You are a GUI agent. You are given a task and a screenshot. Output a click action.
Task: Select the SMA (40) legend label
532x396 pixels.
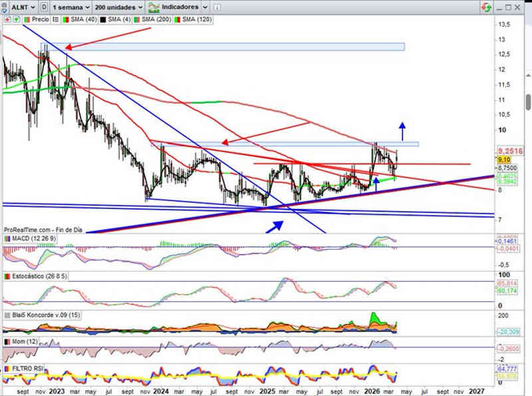coord(82,18)
